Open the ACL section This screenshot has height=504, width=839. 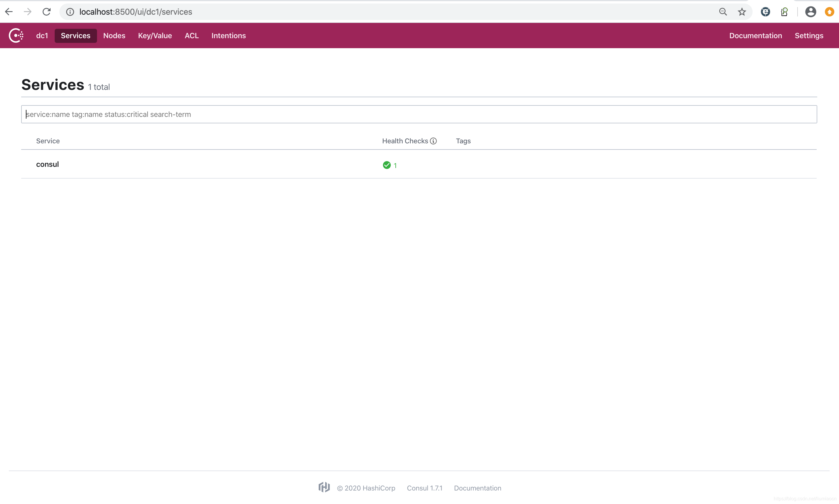click(191, 35)
